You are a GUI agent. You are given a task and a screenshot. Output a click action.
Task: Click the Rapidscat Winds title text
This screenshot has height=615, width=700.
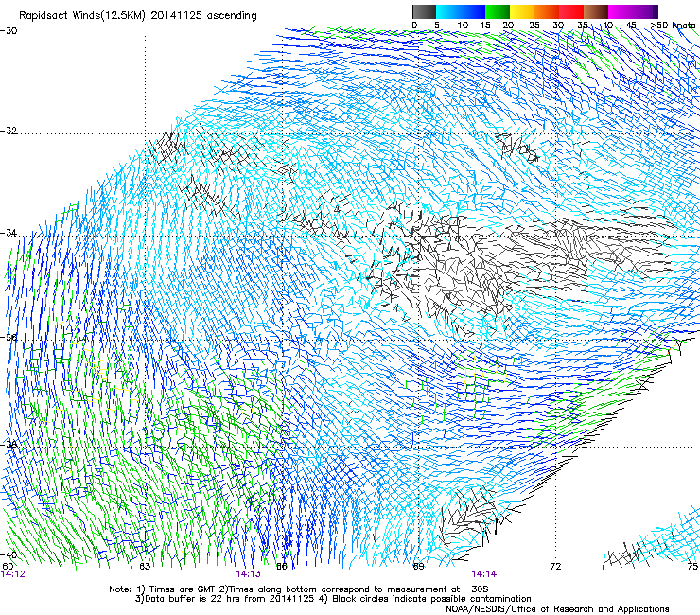pos(138,16)
